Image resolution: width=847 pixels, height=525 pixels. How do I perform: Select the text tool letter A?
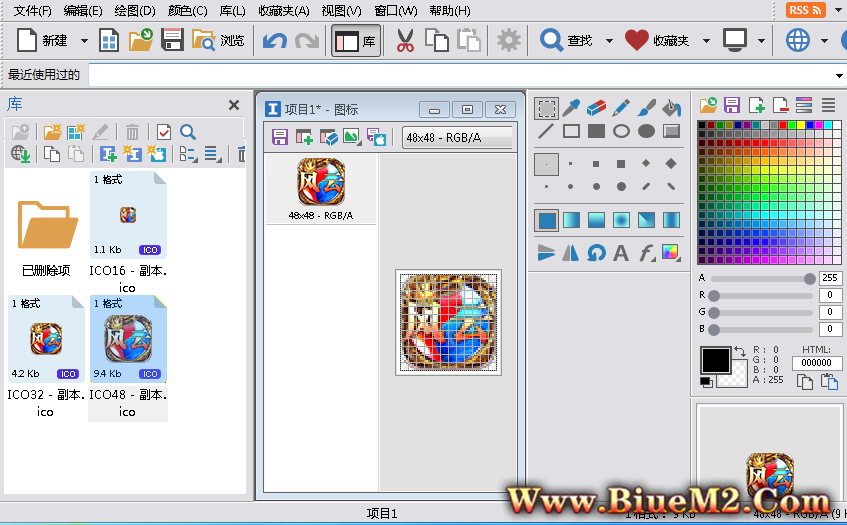pyautogui.click(x=621, y=253)
